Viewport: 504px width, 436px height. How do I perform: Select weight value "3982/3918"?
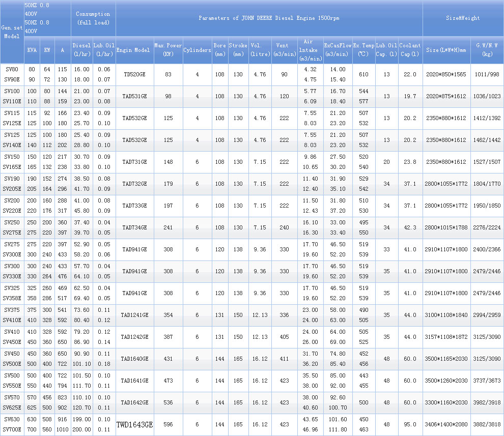(x=487, y=402)
